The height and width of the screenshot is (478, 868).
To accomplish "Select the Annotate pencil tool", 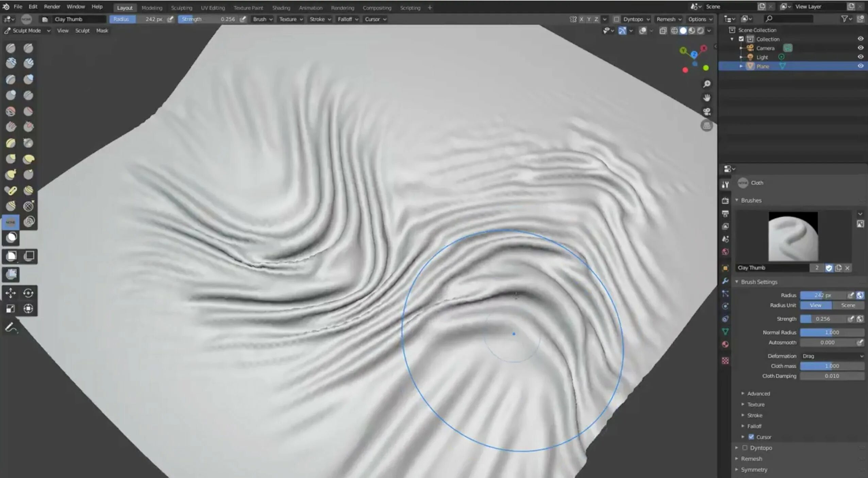I will coord(10,327).
